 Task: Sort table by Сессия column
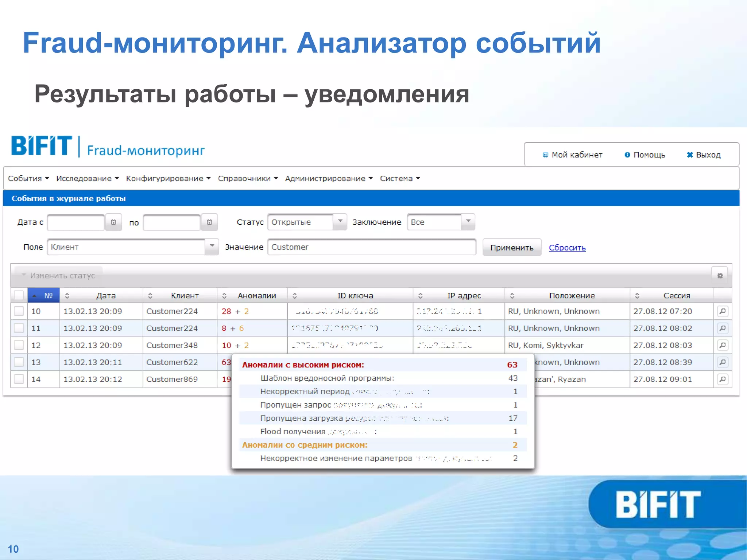point(671,295)
